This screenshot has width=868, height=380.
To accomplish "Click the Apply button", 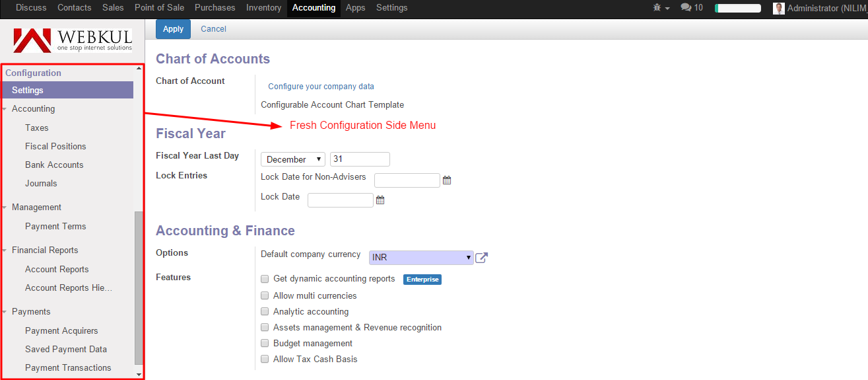I will click(173, 29).
